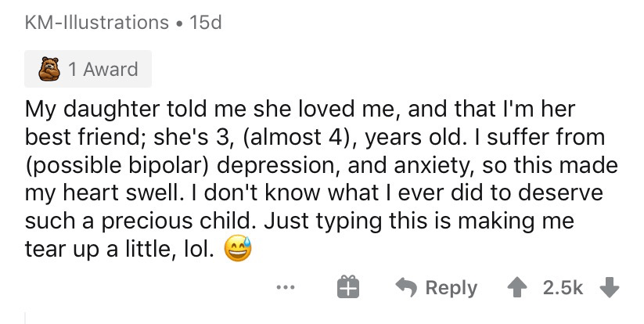The image size is (644, 324).
Task: Open the KM-Illustrations user profile
Action: [x=97, y=22]
